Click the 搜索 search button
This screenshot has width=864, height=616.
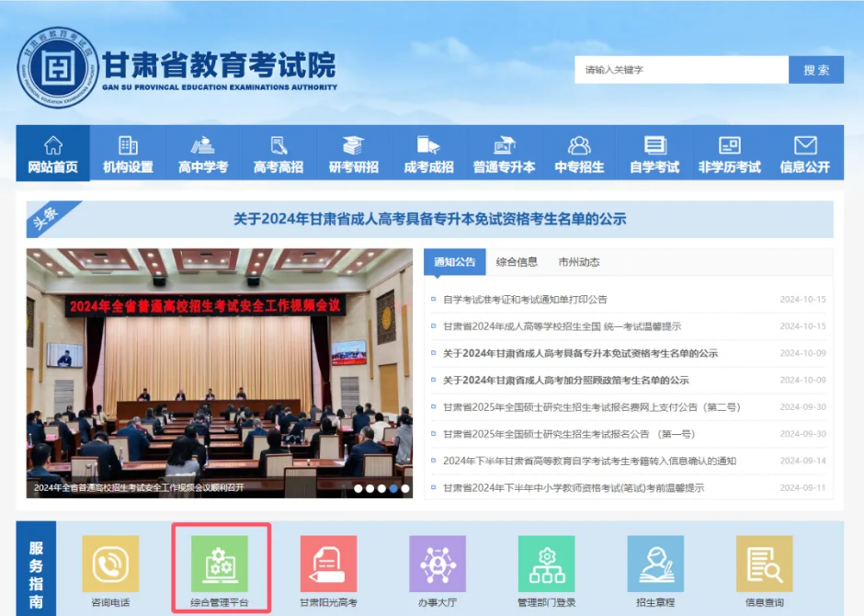pyautogui.click(x=816, y=70)
